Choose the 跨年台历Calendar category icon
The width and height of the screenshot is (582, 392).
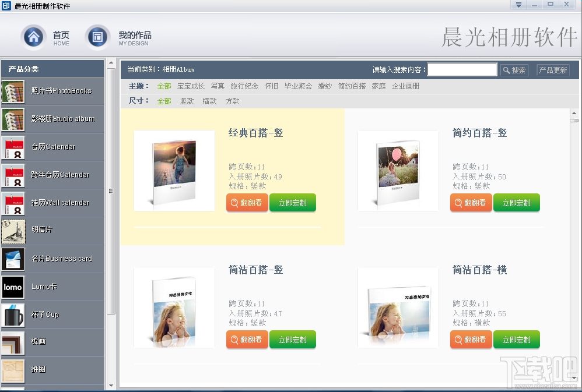[13, 175]
